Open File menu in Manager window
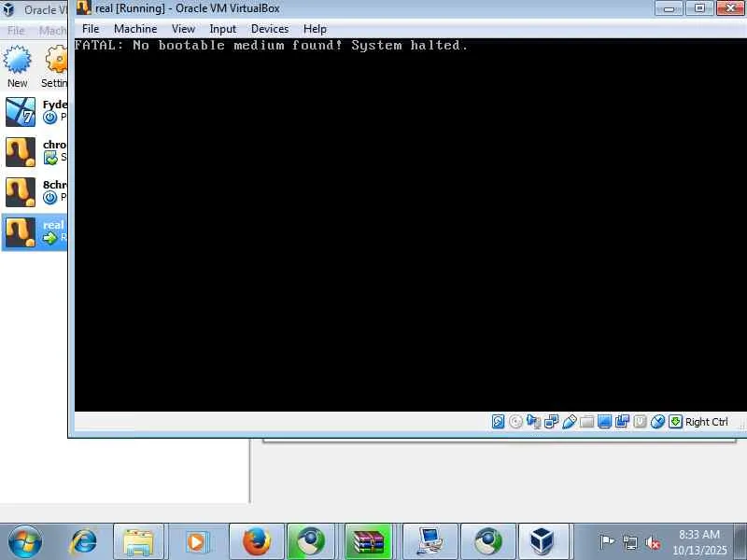747x560 pixels. click(16, 31)
